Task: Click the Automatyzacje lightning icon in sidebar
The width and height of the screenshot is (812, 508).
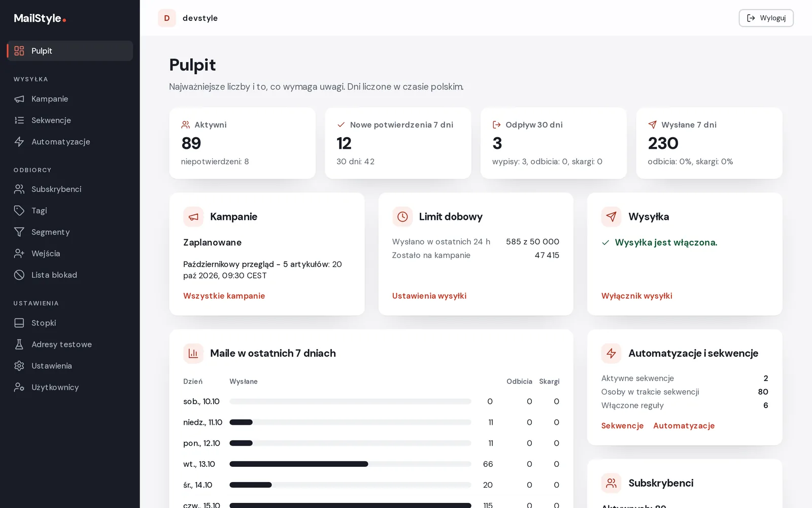Action: (19, 142)
